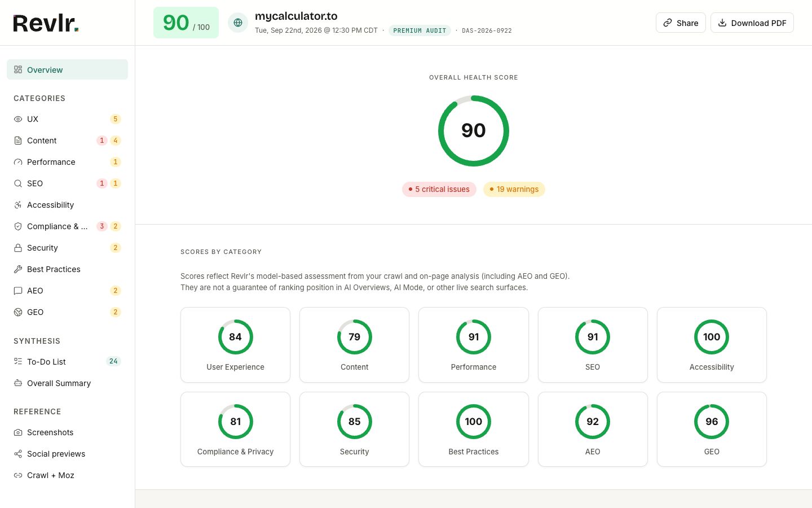Open the Compliance & Privacy score card
The image size is (812, 508).
235,430
